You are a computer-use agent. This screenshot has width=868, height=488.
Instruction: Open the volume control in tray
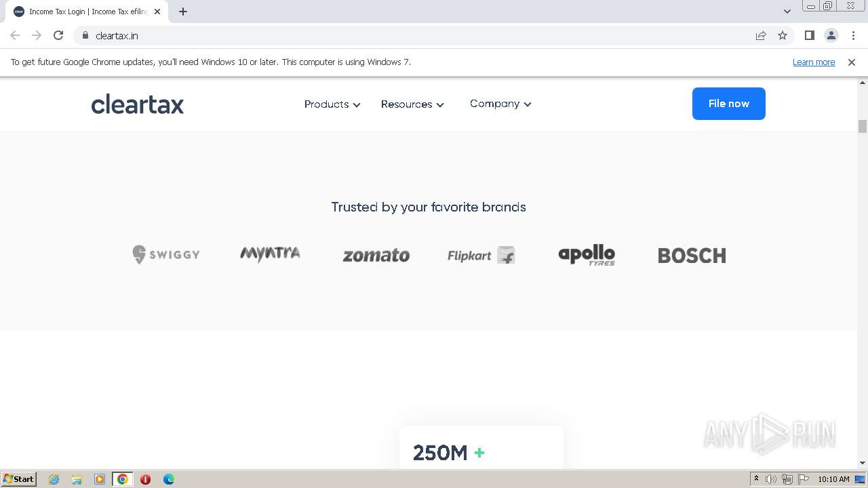771,479
